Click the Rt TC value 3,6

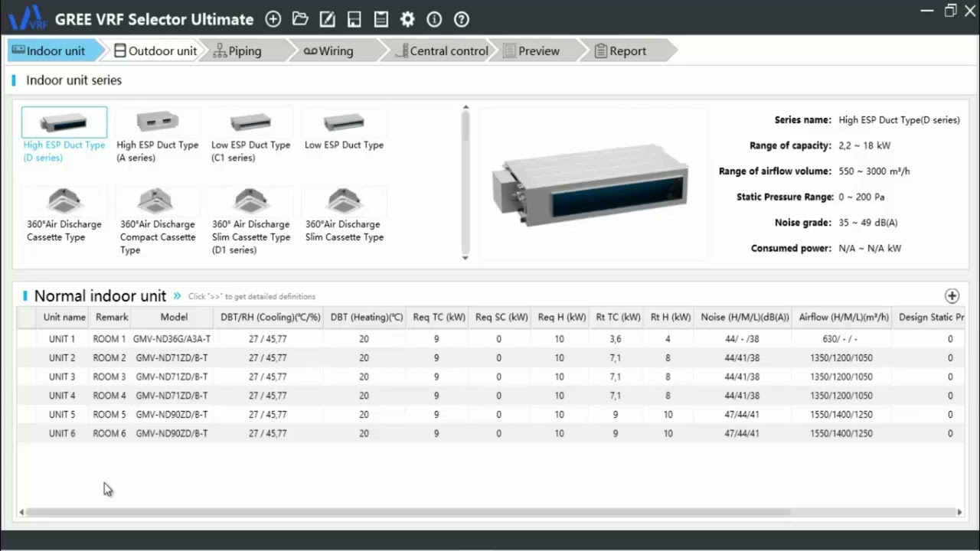[615, 339]
